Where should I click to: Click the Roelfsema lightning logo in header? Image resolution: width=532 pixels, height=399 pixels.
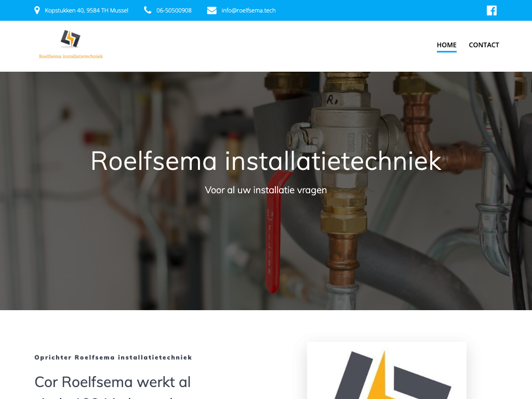pyautogui.click(x=70, y=38)
